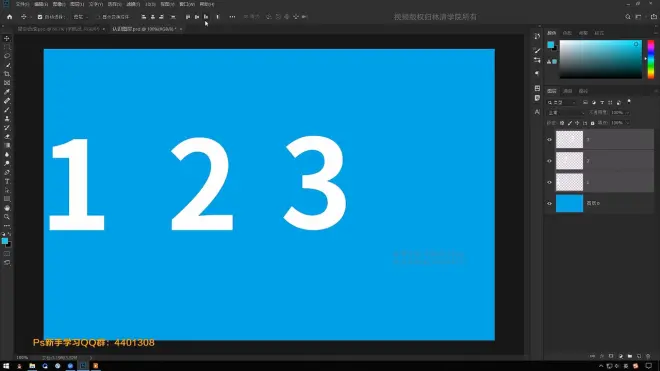Select the Move tool in the toolbox
Screen dimensions: 660x371
click(7, 38)
